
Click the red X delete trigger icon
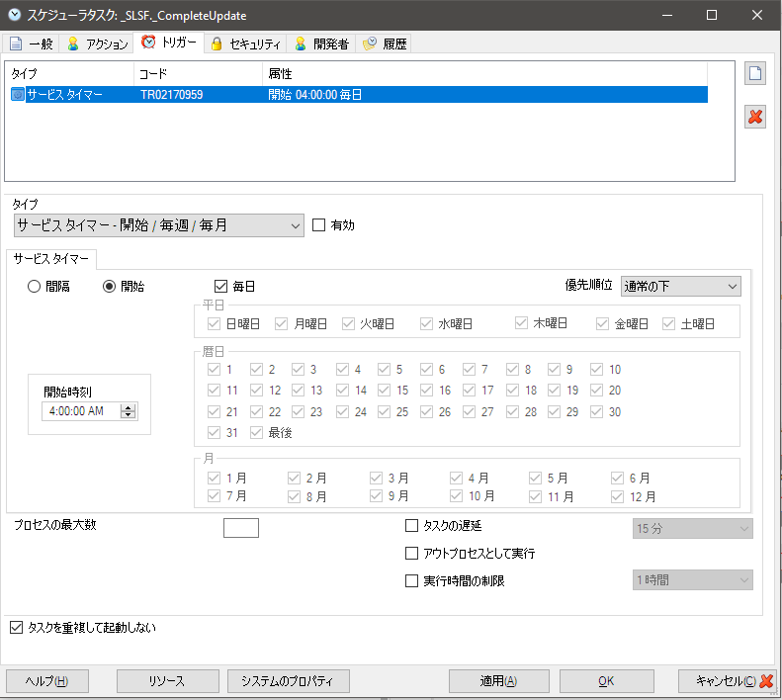click(755, 117)
